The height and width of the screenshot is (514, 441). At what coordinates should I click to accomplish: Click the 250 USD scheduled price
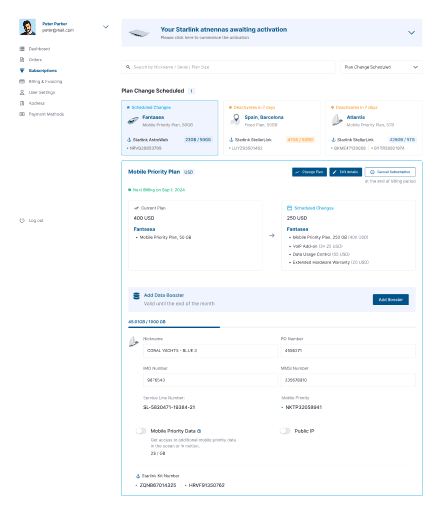(x=297, y=218)
